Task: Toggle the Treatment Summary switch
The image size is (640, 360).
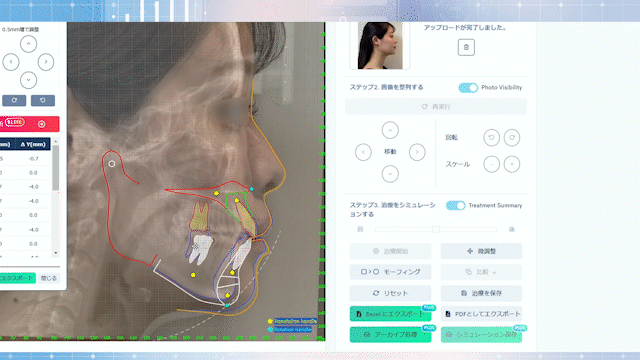Action: tap(456, 205)
